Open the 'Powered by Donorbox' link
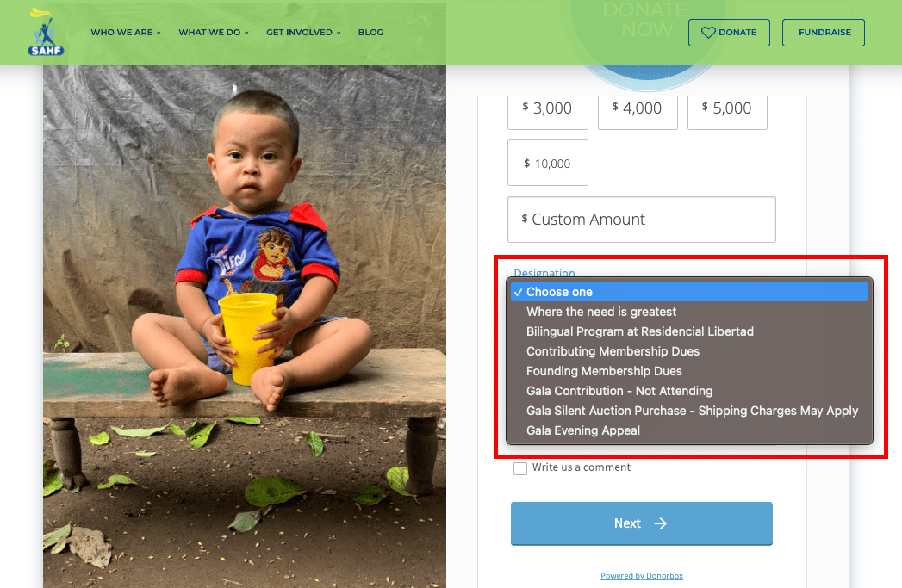Screen dimensions: 902x588 click(x=642, y=576)
